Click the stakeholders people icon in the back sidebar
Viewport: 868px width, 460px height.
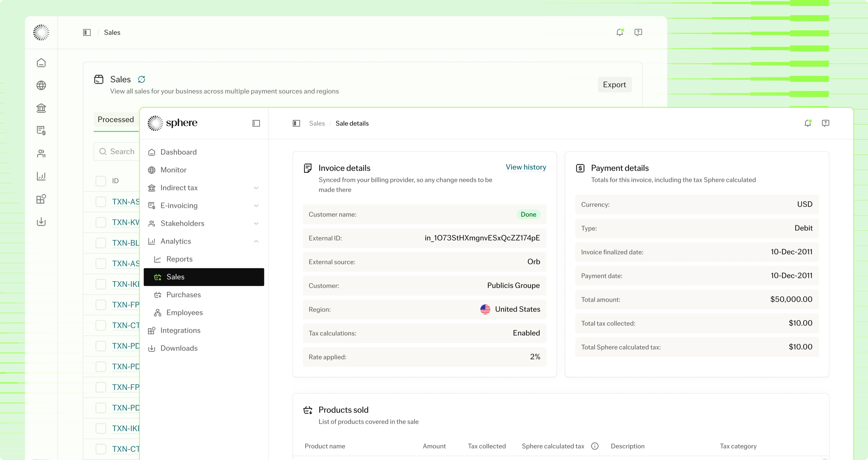[41, 153]
